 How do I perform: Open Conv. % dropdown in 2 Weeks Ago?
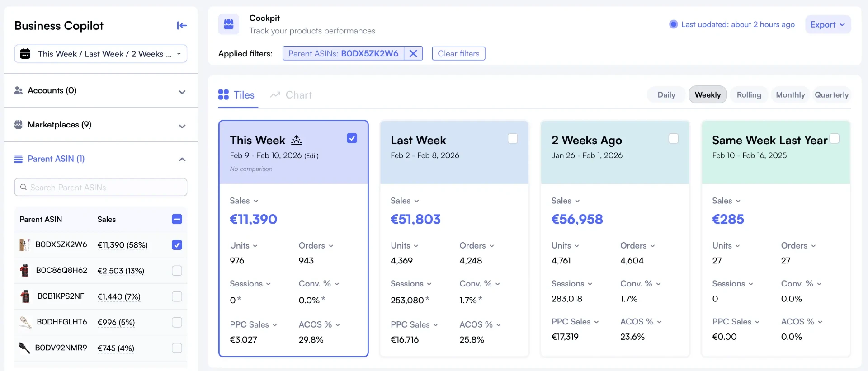(641, 283)
